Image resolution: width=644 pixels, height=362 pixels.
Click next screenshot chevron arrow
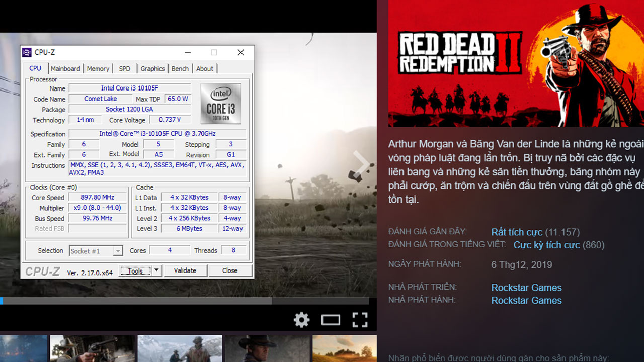pos(362,164)
